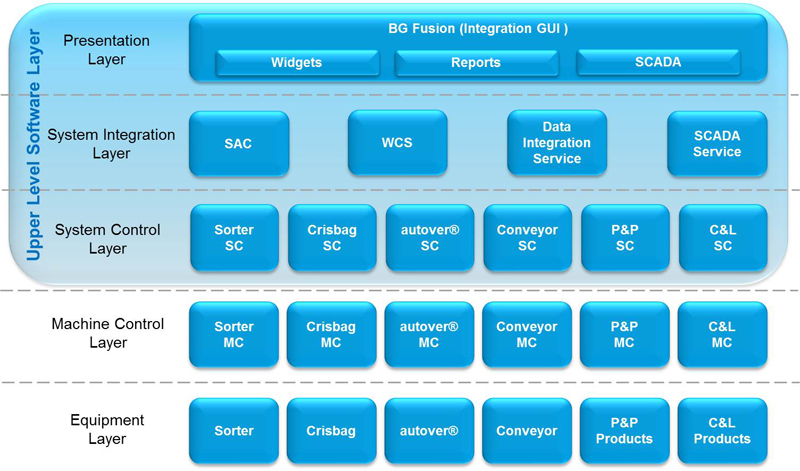The height and width of the screenshot is (471, 800).
Task: Select the C&L SC block
Action: click(x=723, y=238)
